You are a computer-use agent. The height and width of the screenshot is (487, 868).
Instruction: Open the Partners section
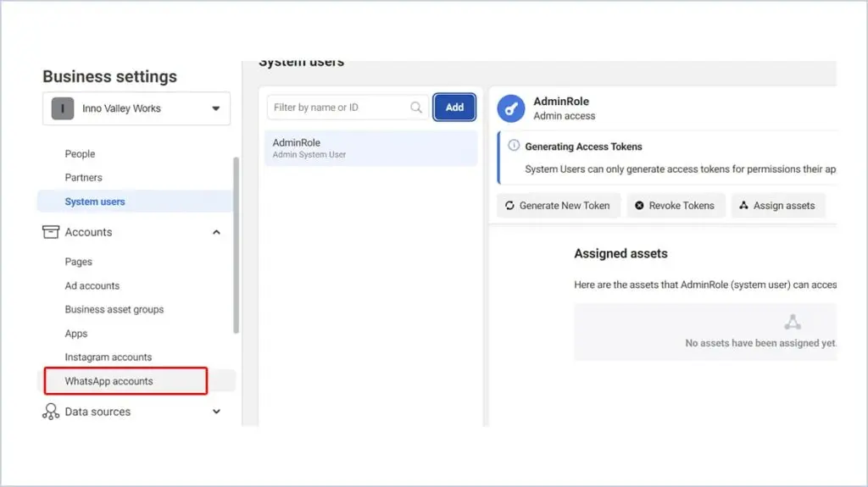point(84,178)
